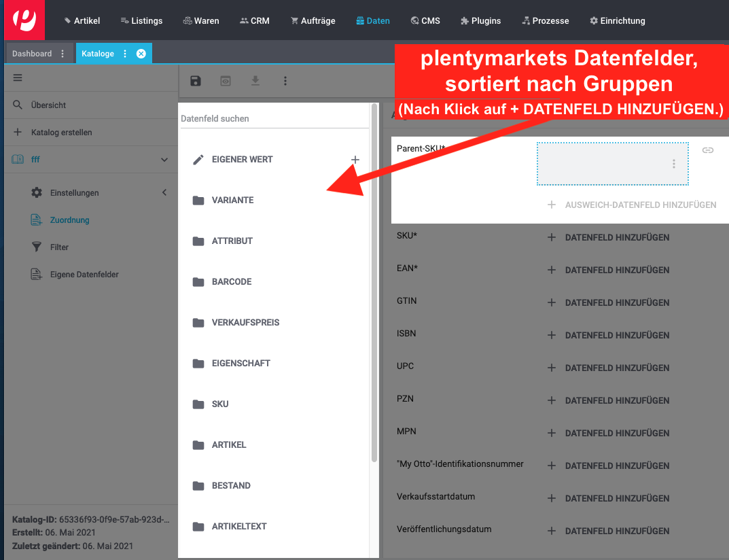The image size is (729, 560).
Task: Expand the VARIANTE folder
Action: 232,200
